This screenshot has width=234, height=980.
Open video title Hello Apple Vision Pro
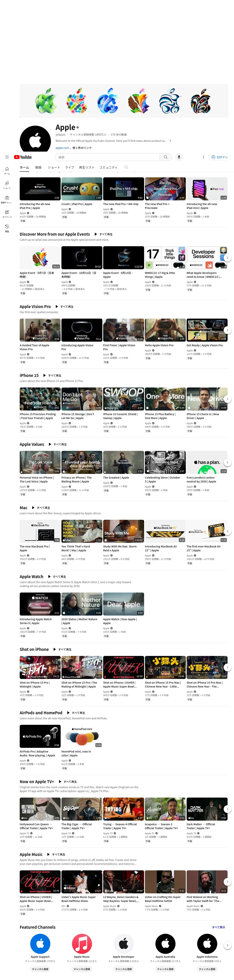159,346
